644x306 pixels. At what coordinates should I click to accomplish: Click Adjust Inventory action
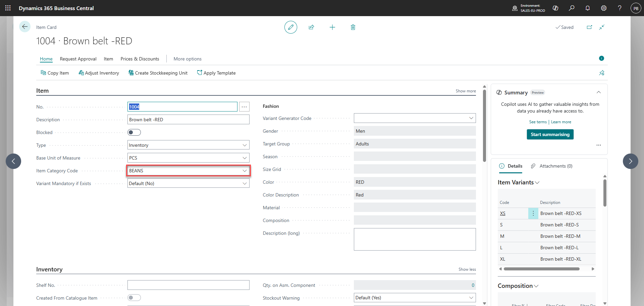[99, 73]
